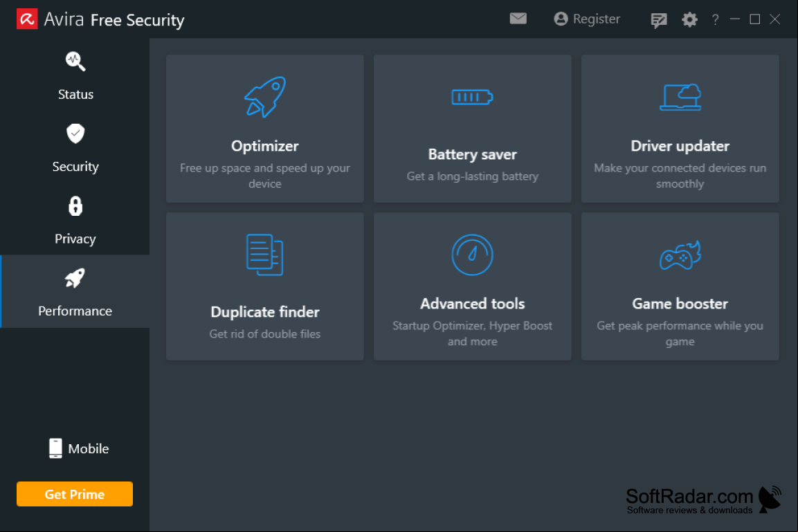Click the Optimizer card's blue rocket icon
798x532 pixels.
coord(265,97)
